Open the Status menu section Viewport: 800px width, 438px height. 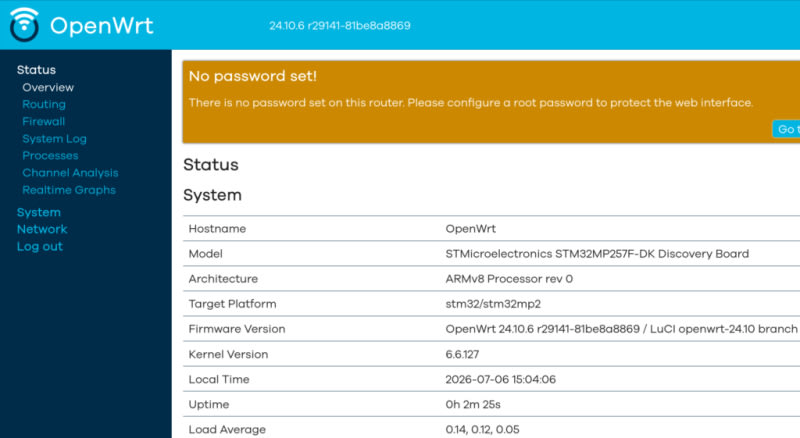pyautogui.click(x=36, y=70)
